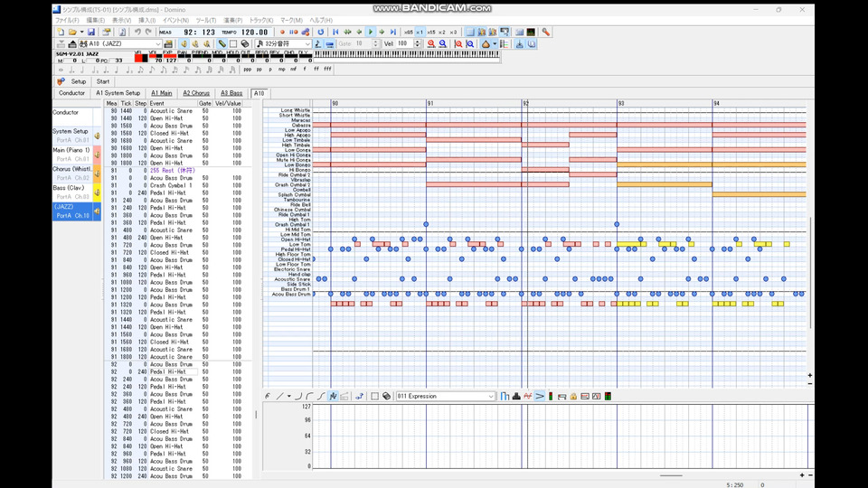Toggle the speaker icon on the (JAZZ) track
The width and height of the screenshot is (868, 488).
[98, 211]
